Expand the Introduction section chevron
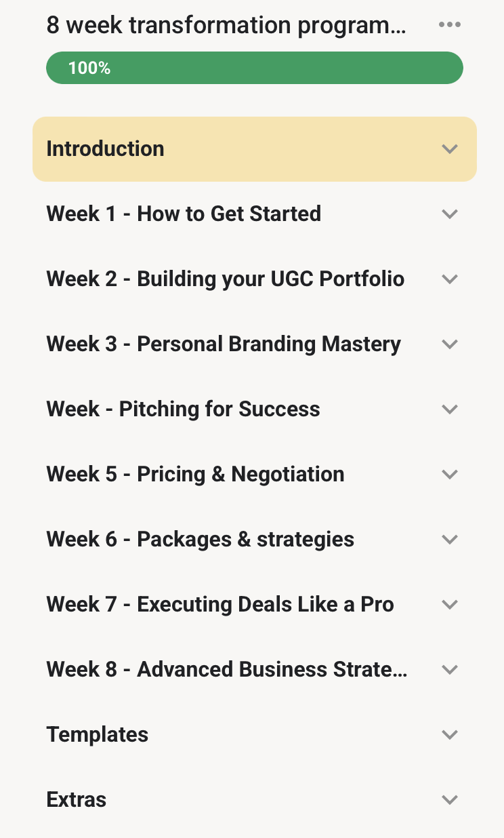The width and height of the screenshot is (504, 838). 450,149
